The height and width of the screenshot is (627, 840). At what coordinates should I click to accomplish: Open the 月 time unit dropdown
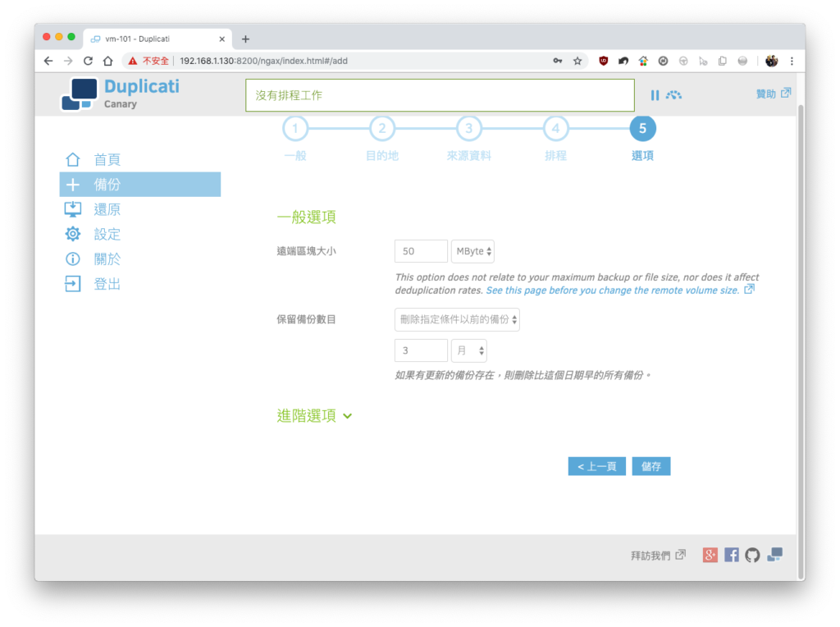pyautogui.click(x=468, y=350)
